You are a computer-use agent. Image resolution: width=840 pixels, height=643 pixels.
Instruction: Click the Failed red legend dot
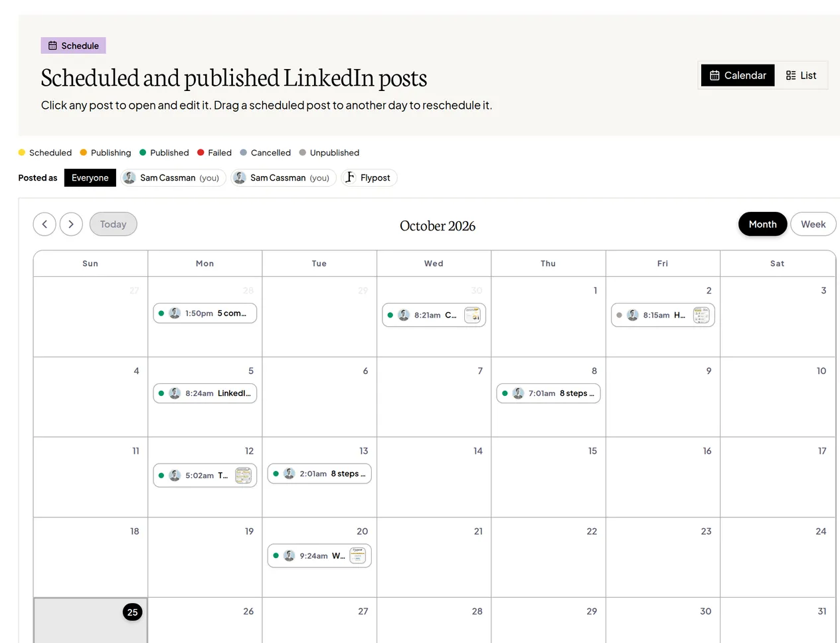pyautogui.click(x=201, y=153)
